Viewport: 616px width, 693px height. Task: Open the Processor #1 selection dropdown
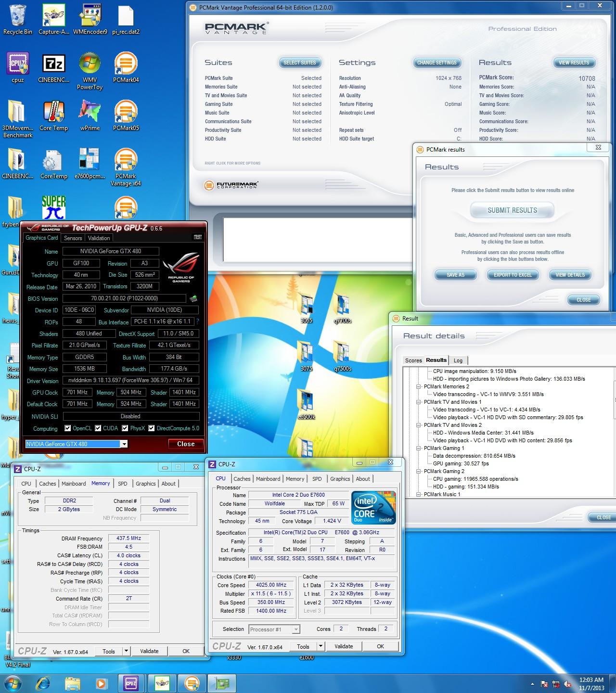click(x=296, y=629)
